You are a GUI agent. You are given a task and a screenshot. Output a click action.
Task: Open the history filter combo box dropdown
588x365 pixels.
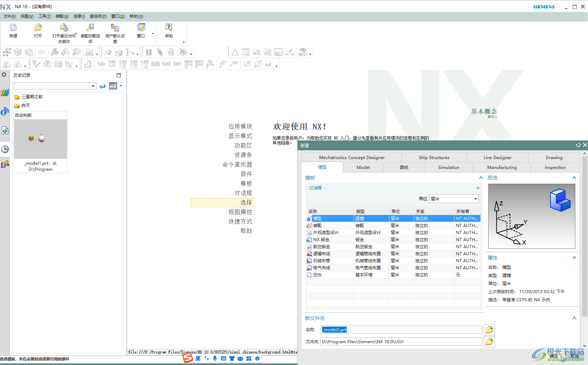[93, 86]
